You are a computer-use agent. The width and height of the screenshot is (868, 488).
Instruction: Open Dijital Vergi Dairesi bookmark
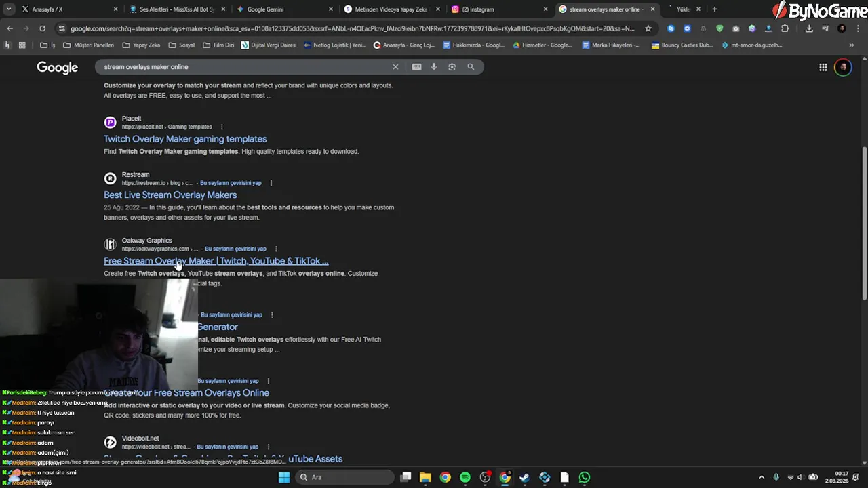269,45
